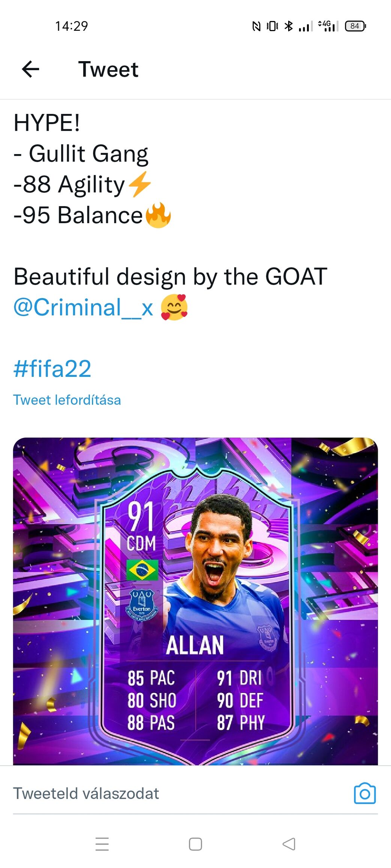The width and height of the screenshot is (391, 868).
Task: Tap the NFC status icon
Action: 256,26
